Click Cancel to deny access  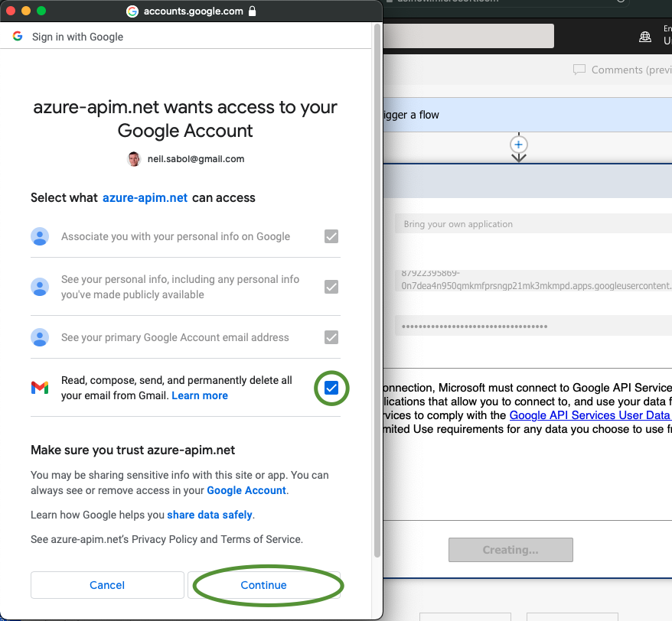tap(106, 585)
